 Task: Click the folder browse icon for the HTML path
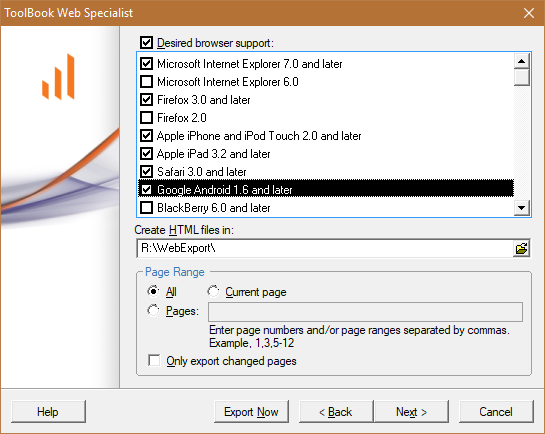tap(521, 248)
